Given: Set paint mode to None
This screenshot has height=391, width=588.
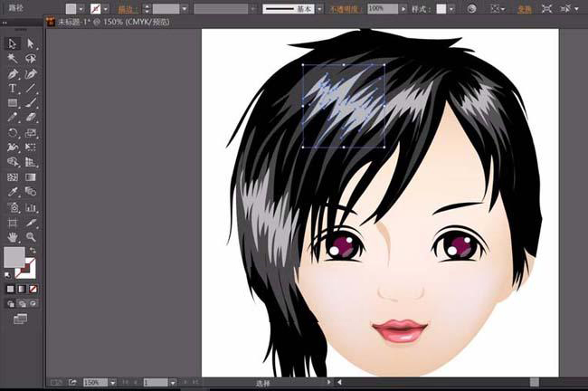Looking at the screenshot, I should (x=32, y=289).
